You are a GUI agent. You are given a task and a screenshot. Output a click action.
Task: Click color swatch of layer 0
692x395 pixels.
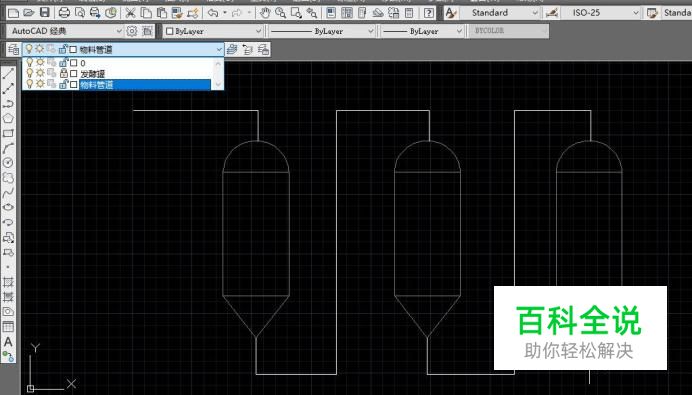pos(74,63)
